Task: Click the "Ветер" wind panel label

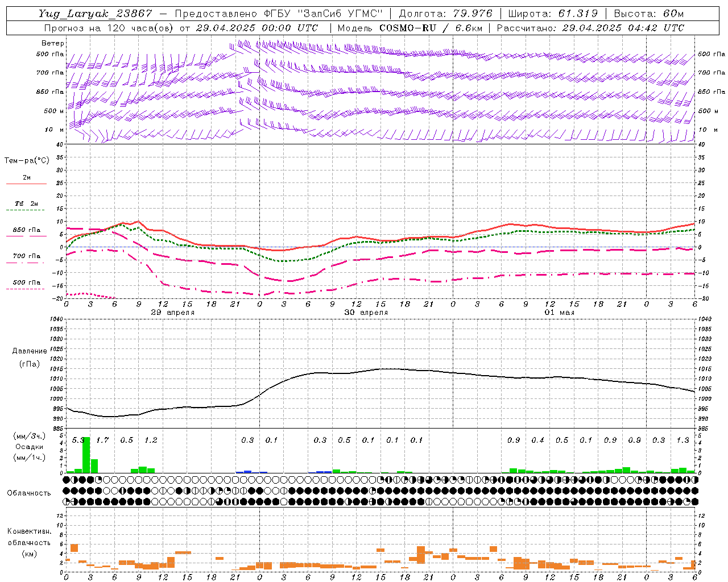Action: point(53,43)
